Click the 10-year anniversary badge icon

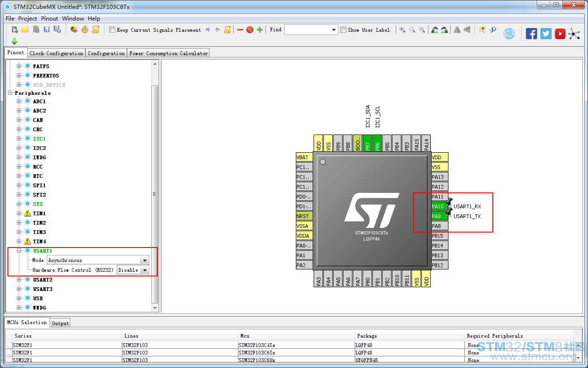[x=509, y=34]
